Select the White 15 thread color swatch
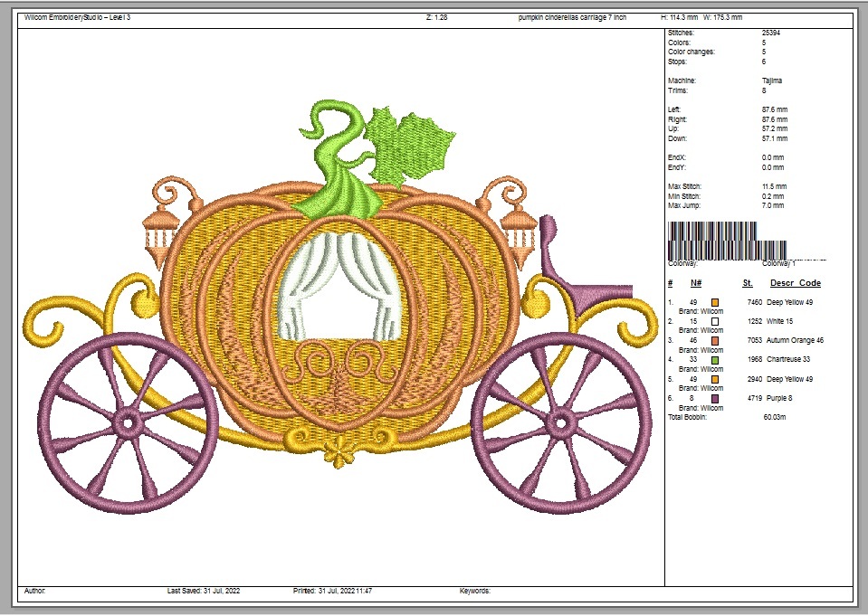This screenshot has height=616, width=868. coord(715,321)
